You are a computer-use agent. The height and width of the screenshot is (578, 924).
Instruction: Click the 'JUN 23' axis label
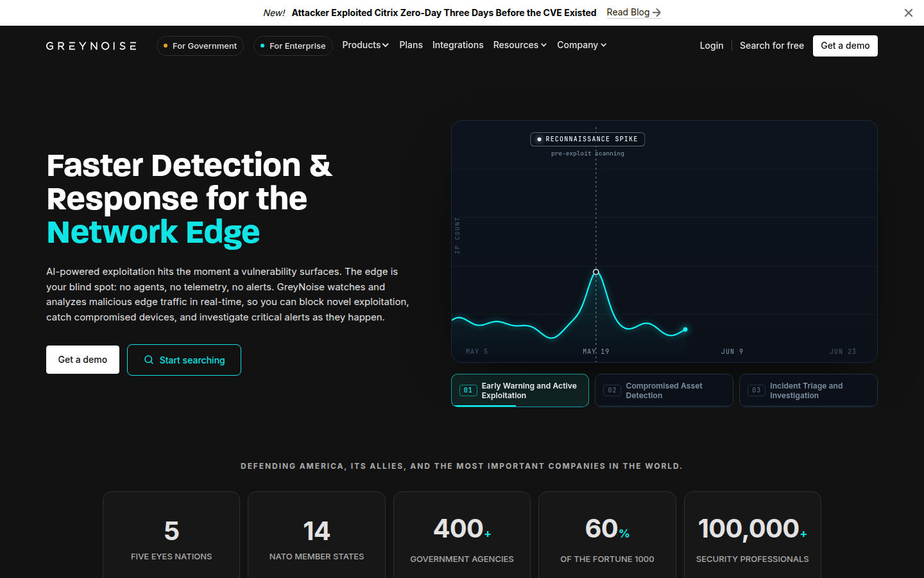[x=843, y=351]
